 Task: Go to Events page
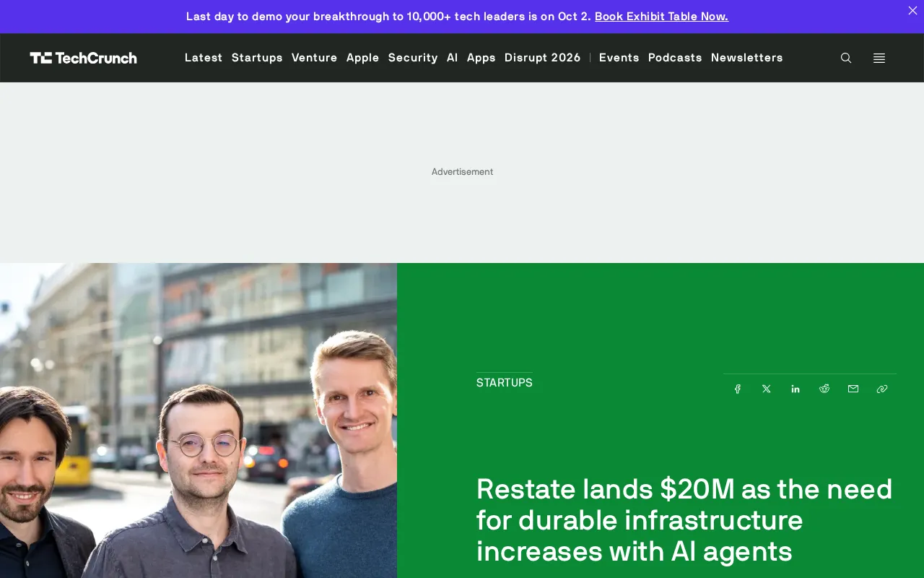(x=619, y=58)
